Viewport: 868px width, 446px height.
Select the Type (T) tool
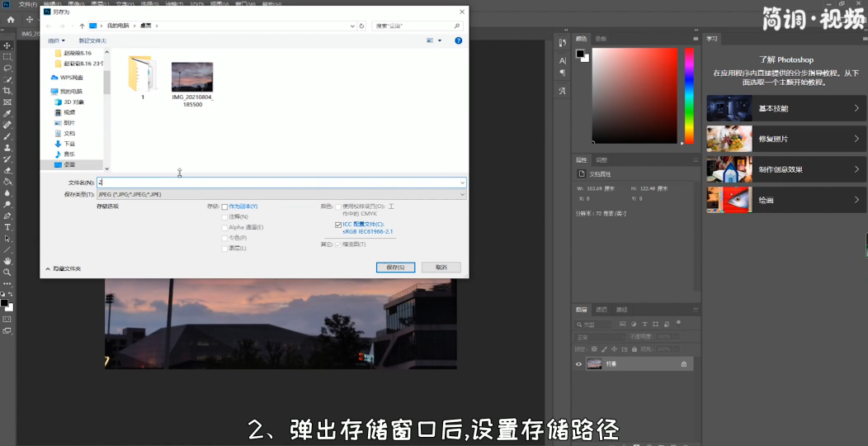click(x=7, y=227)
